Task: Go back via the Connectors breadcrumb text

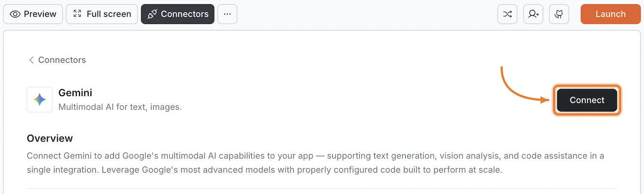Action: click(x=62, y=60)
